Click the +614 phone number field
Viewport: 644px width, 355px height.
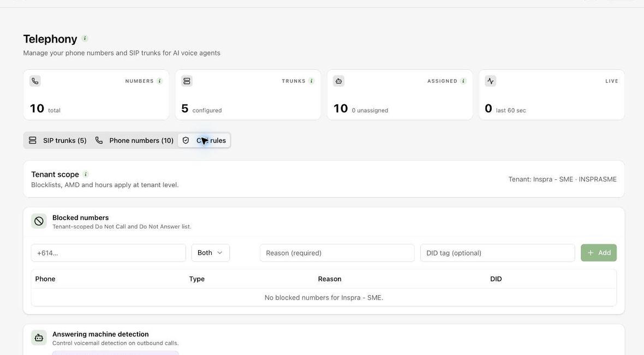pos(109,253)
